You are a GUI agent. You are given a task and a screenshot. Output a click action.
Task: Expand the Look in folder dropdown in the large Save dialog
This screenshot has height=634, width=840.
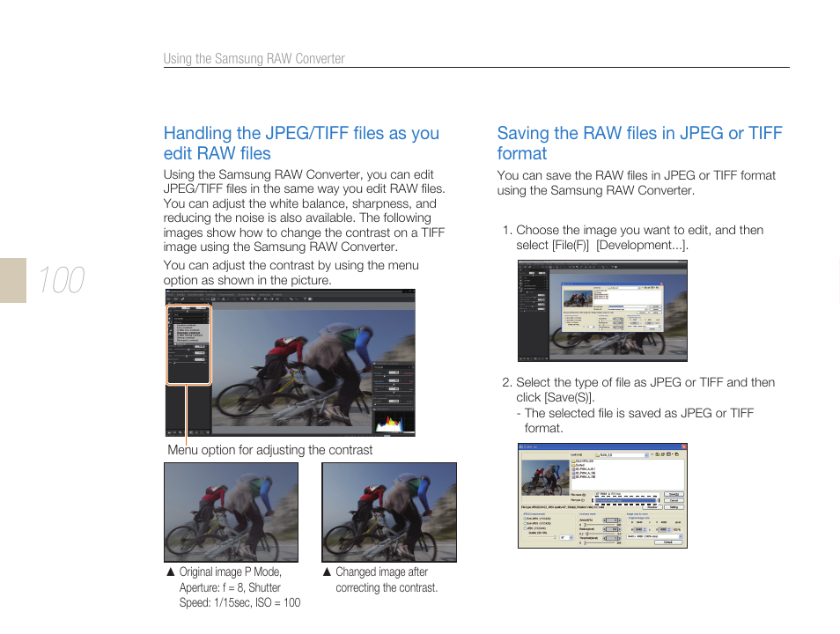[x=646, y=455]
